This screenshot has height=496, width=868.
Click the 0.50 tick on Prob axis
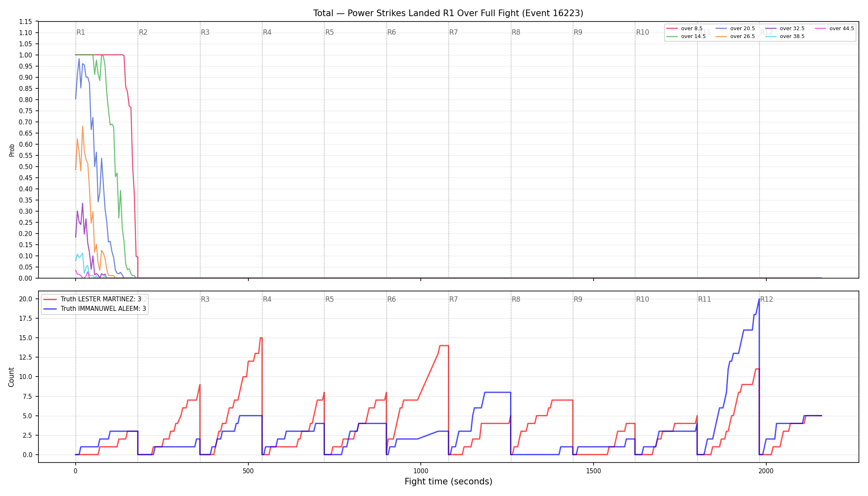point(26,167)
